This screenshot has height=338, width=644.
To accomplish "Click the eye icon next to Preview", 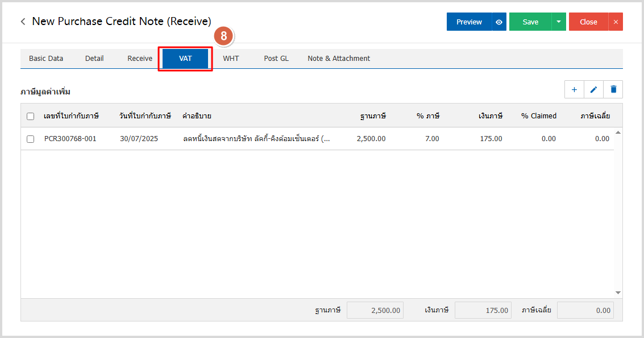I will coord(499,22).
